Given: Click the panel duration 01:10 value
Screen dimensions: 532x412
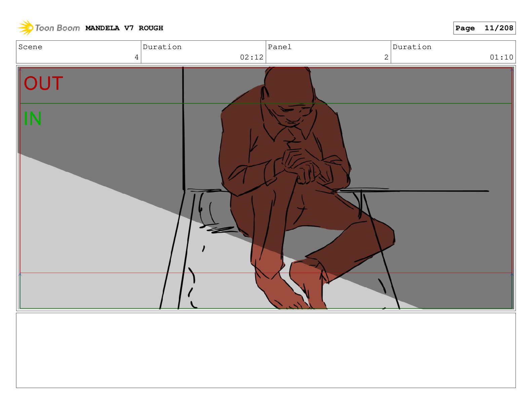Looking at the screenshot, I should point(501,57).
